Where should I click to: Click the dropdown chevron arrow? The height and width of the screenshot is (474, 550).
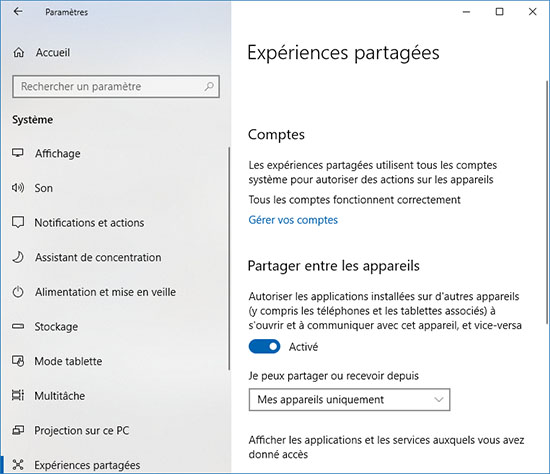438,400
